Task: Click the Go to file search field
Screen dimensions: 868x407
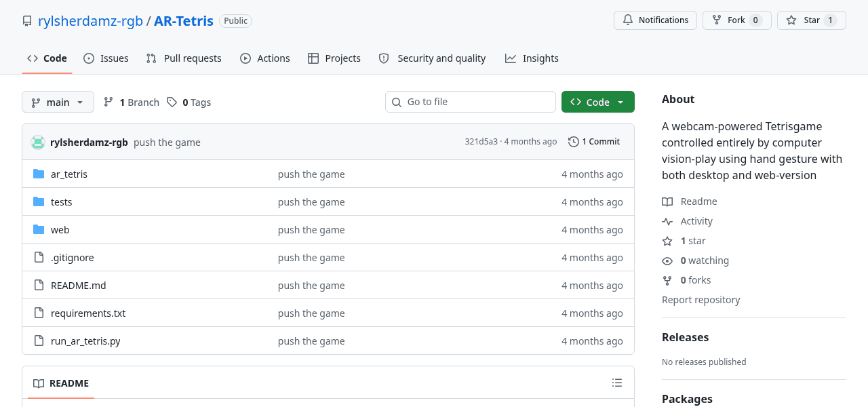Action: click(471, 102)
